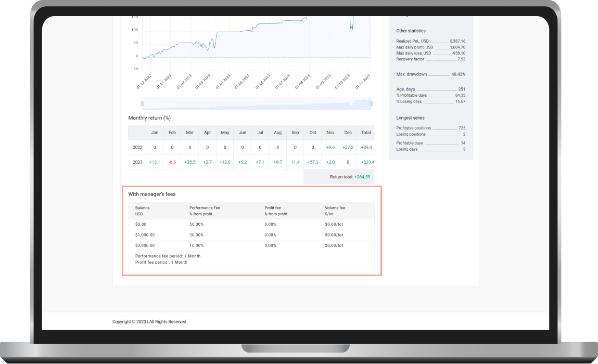
Task: Click the $3,000.00 balance tier
Action: 145,245
